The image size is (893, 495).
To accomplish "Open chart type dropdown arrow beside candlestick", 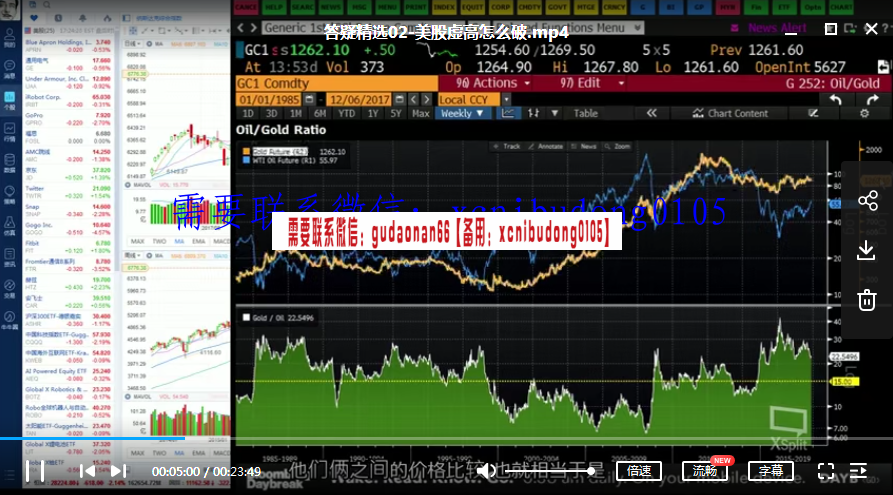I will pos(554,113).
